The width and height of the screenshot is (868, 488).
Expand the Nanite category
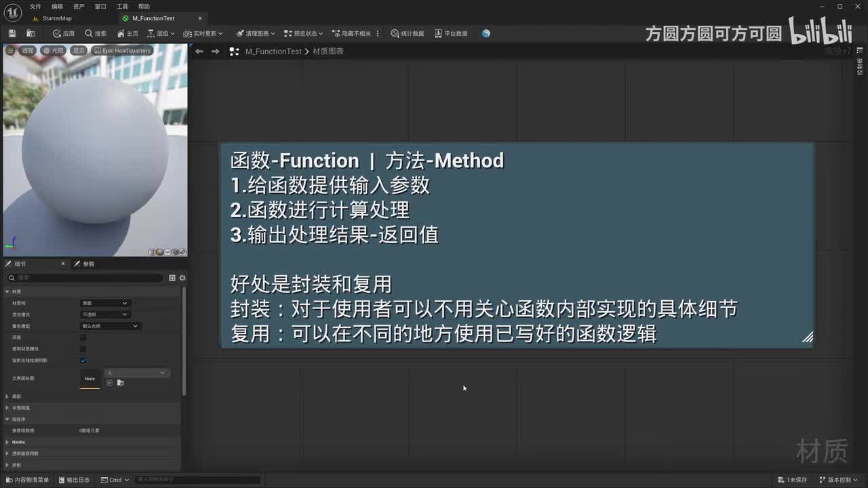point(7,442)
